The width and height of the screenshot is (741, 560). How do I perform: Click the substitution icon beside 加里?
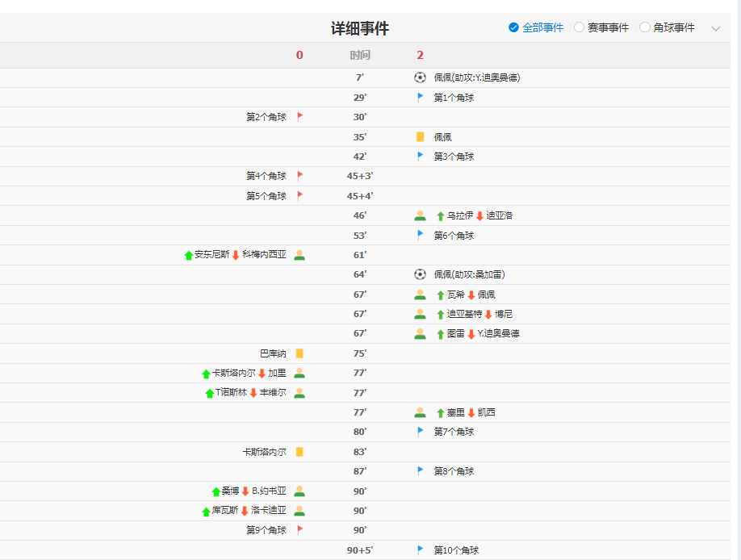[x=299, y=374]
